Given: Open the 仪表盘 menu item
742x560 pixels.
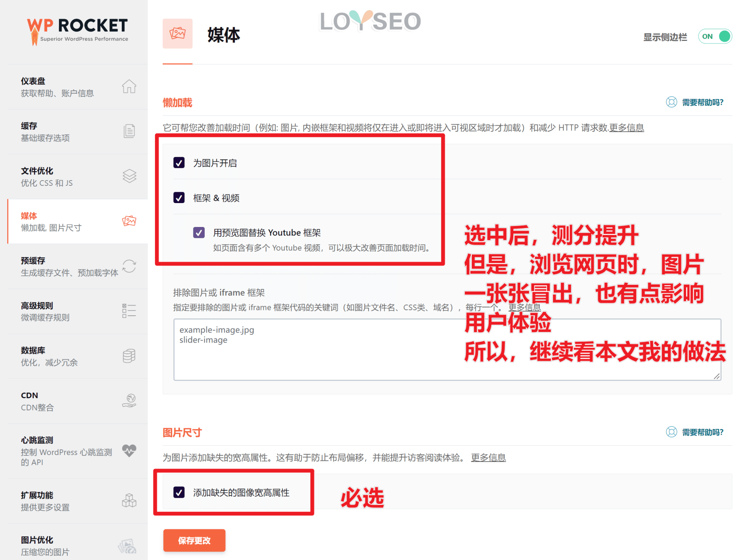Looking at the screenshot, I should [x=78, y=87].
